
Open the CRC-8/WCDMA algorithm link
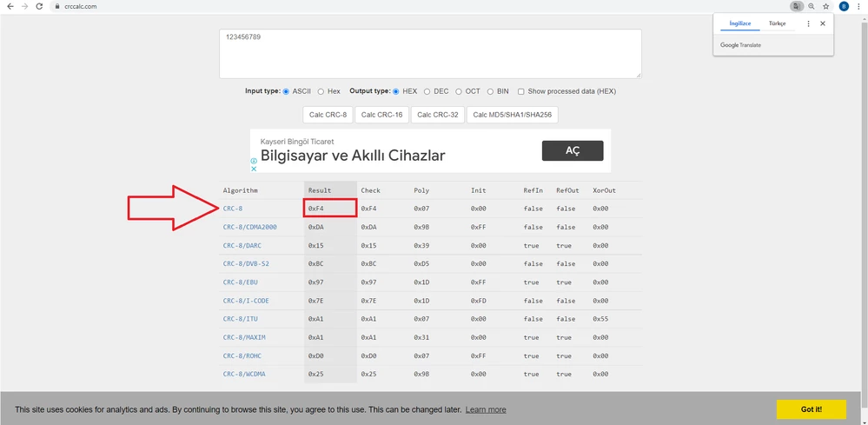point(244,374)
